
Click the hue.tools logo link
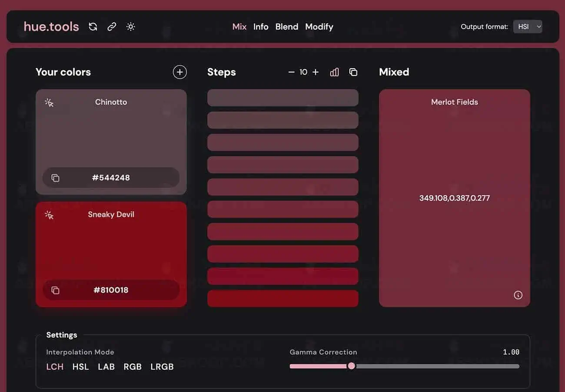point(51,26)
